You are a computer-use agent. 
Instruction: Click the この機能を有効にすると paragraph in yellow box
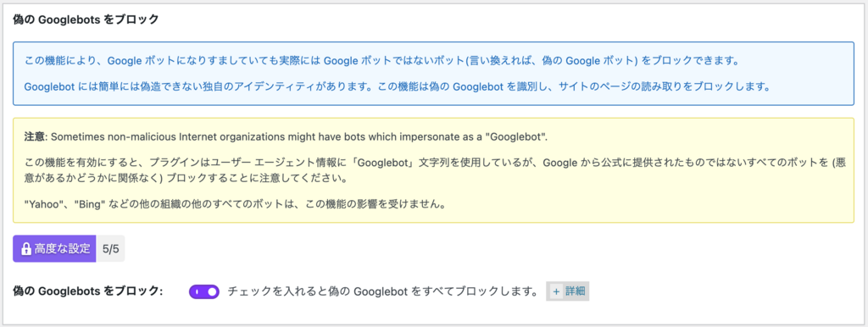(x=433, y=171)
